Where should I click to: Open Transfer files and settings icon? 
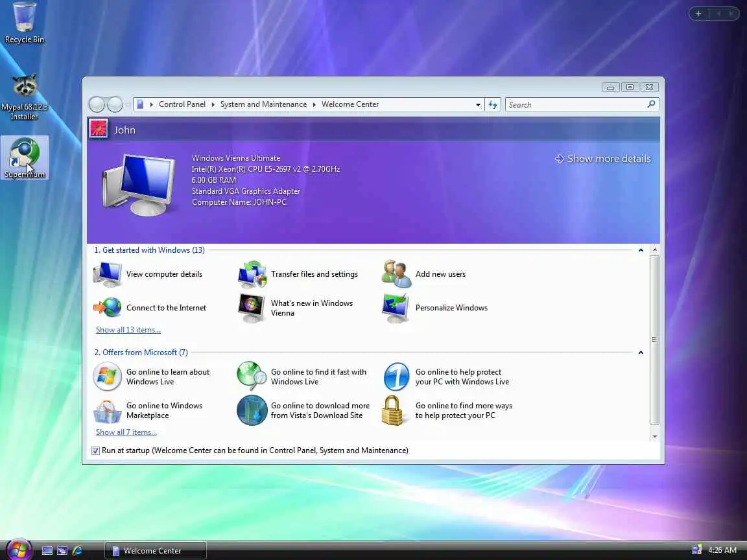[252, 274]
